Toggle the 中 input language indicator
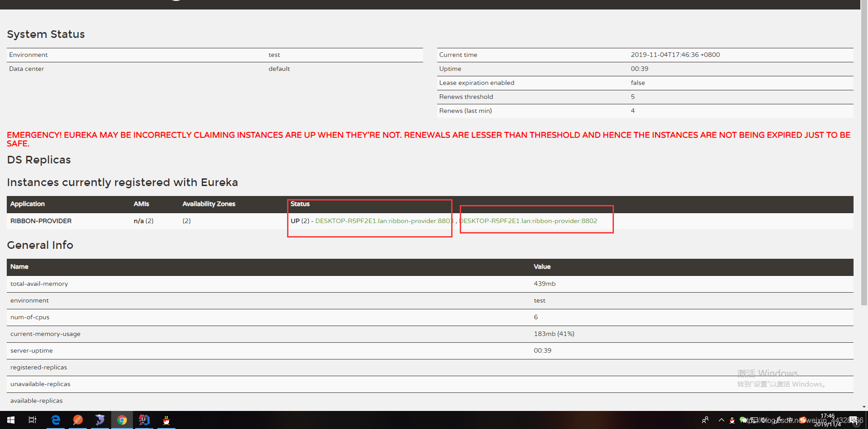The image size is (868, 429). click(790, 420)
